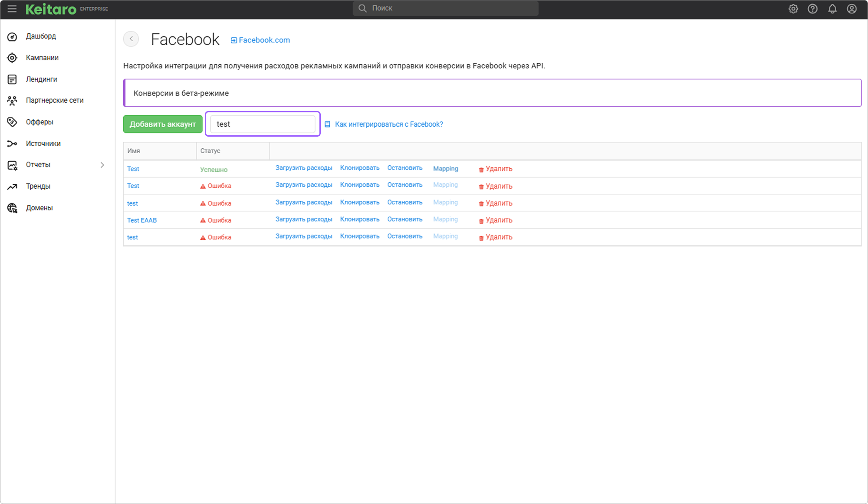Open Кампании in the sidebar
This screenshot has height=504, width=868.
click(42, 58)
